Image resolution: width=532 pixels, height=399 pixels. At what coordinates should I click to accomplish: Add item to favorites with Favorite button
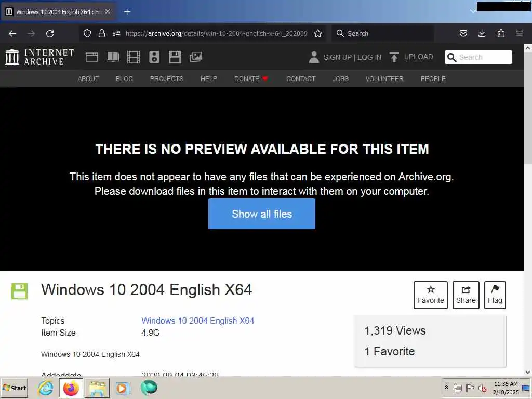[x=431, y=295]
